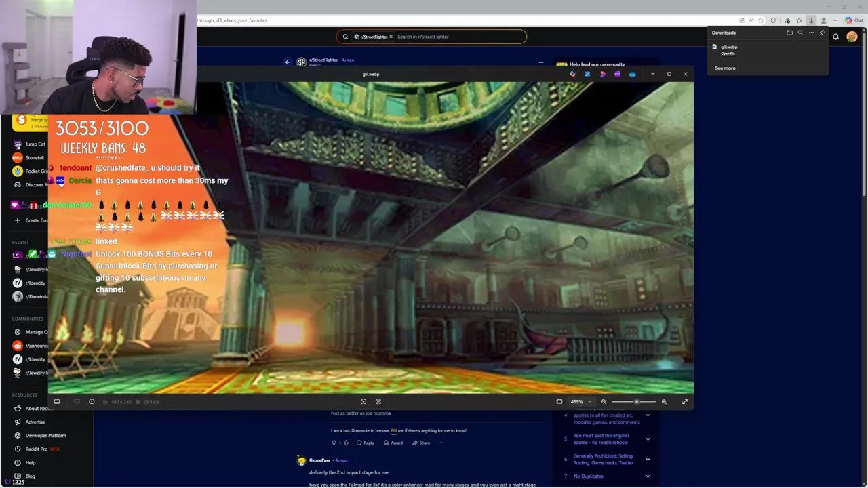This screenshot has width=868, height=488.
Task: Go back with Reddit post arrow
Action: [288, 62]
